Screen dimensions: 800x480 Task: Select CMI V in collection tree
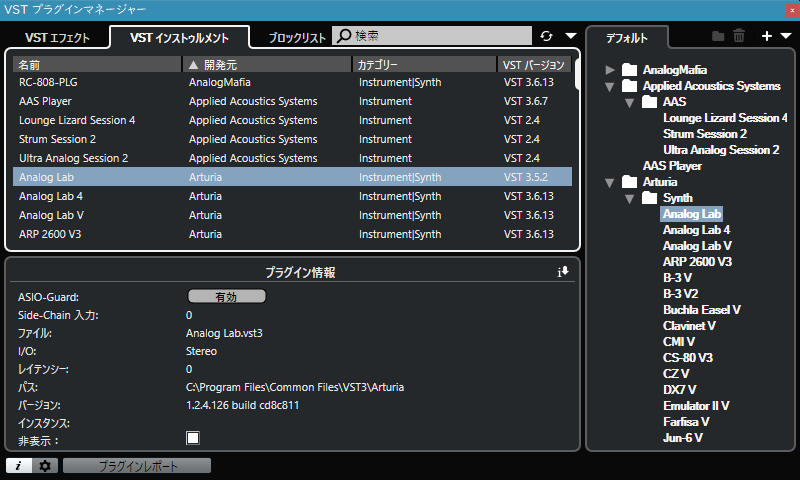coord(679,342)
